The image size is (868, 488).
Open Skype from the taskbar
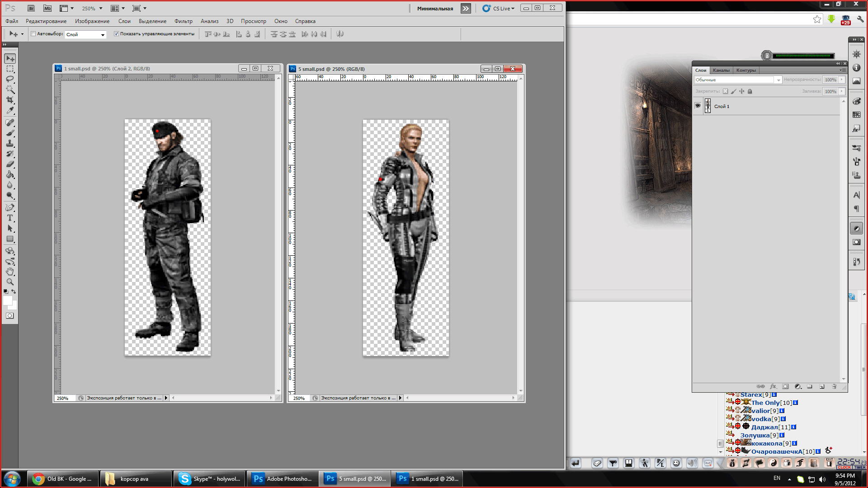pyautogui.click(x=210, y=479)
